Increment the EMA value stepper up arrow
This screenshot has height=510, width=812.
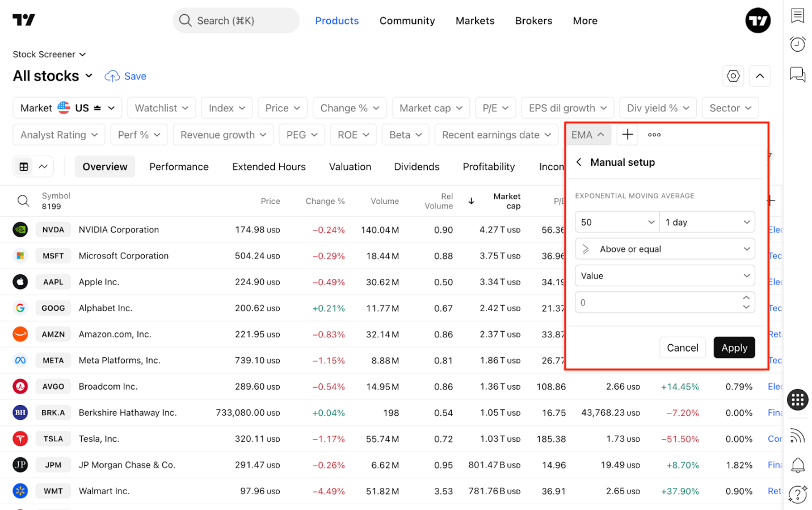pyautogui.click(x=746, y=298)
